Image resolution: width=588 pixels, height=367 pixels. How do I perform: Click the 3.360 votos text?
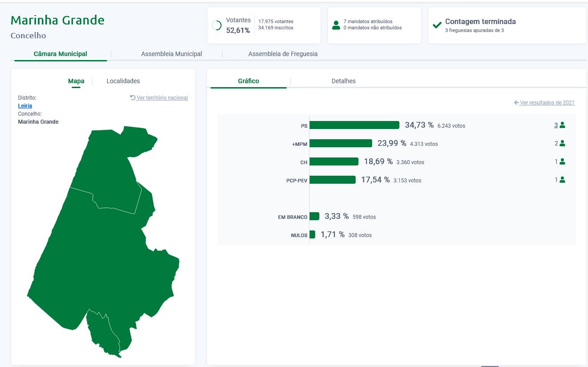tap(411, 162)
